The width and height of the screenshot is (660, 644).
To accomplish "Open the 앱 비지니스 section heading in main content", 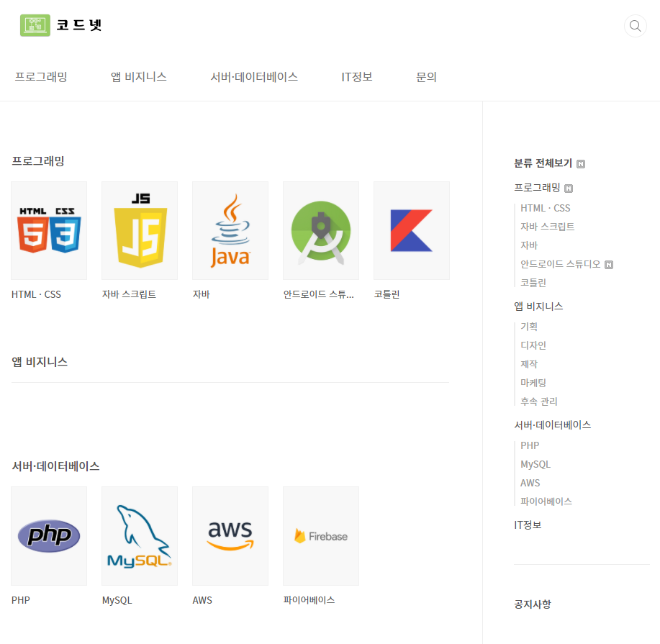I will click(x=40, y=362).
